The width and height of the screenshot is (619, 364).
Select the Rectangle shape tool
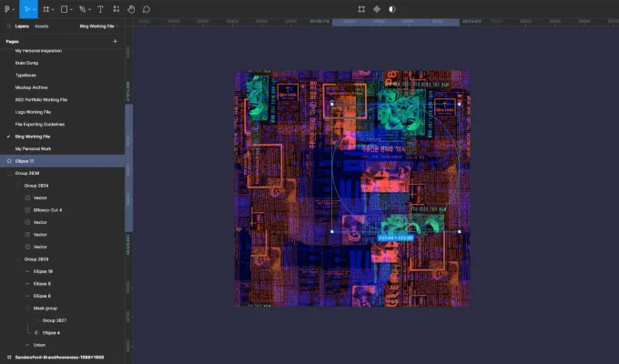pos(64,9)
